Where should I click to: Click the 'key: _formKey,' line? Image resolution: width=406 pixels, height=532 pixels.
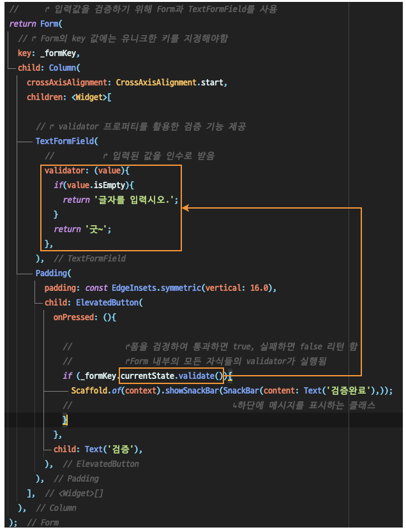pos(49,54)
